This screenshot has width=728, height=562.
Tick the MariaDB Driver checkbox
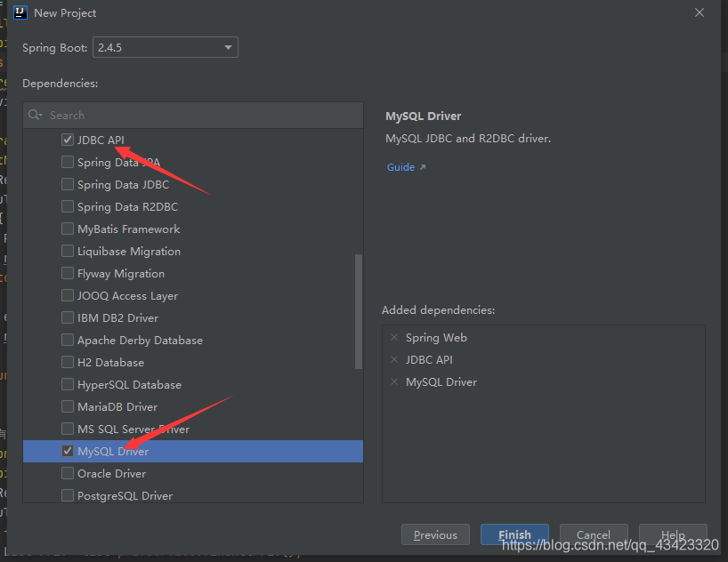pos(68,407)
